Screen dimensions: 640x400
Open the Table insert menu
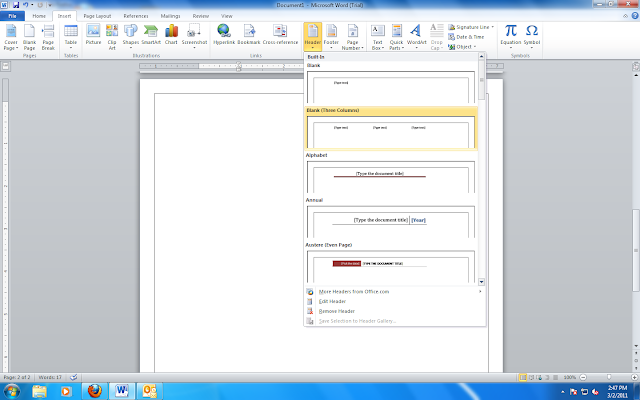(71, 37)
